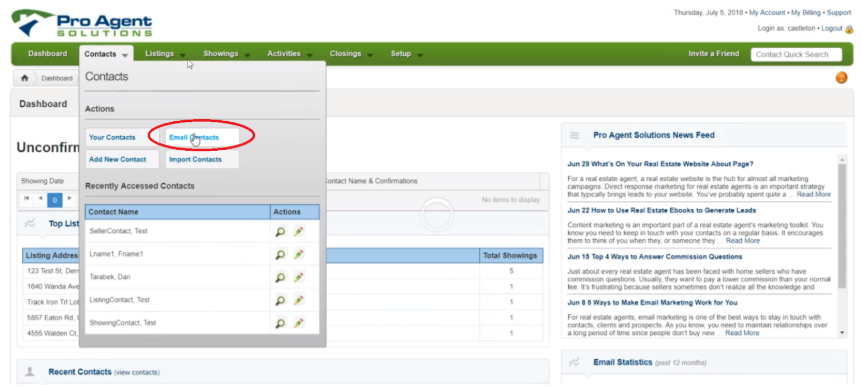Expand the Setup menu arrow

[419, 55]
